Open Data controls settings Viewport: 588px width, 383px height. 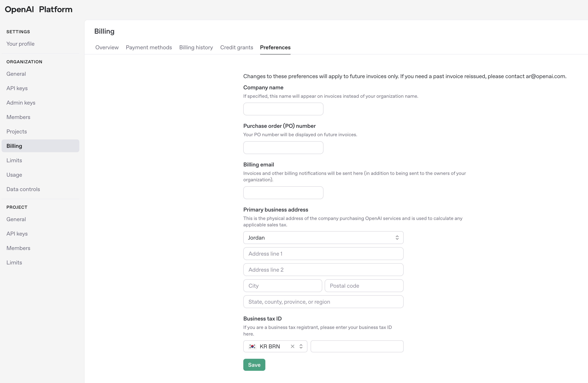pos(23,189)
